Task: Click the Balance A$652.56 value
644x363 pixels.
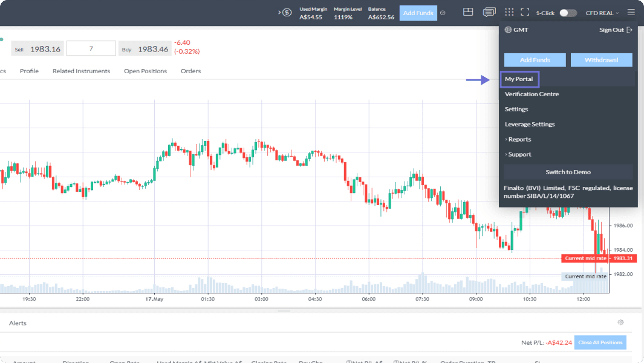Action: (x=381, y=18)
